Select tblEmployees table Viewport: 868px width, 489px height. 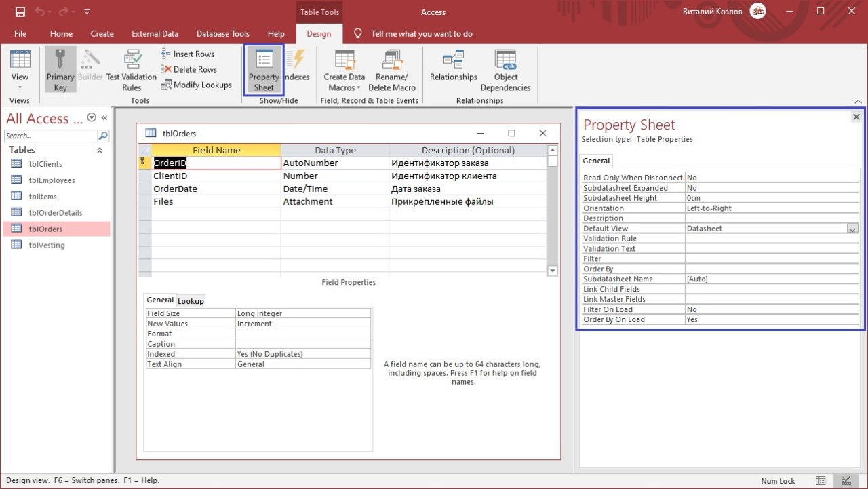[56, 180]
